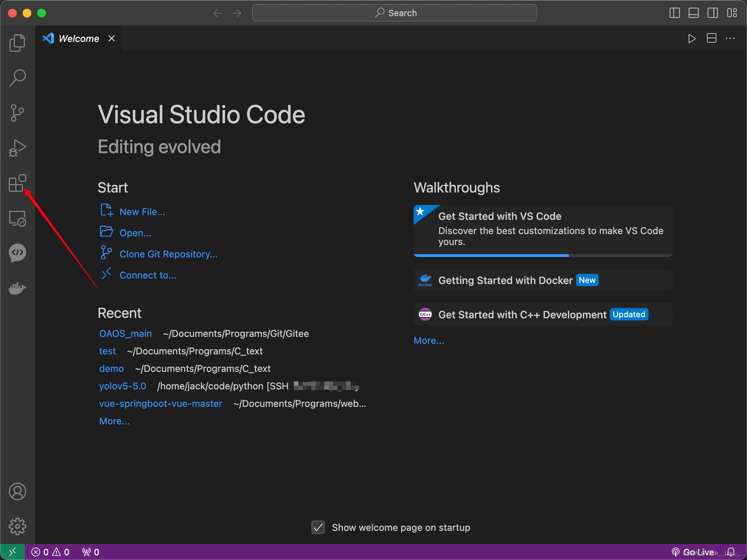Viewport: 747px width, 560px height.
Task: Open the Accounts icon
Action: [17, 491]
